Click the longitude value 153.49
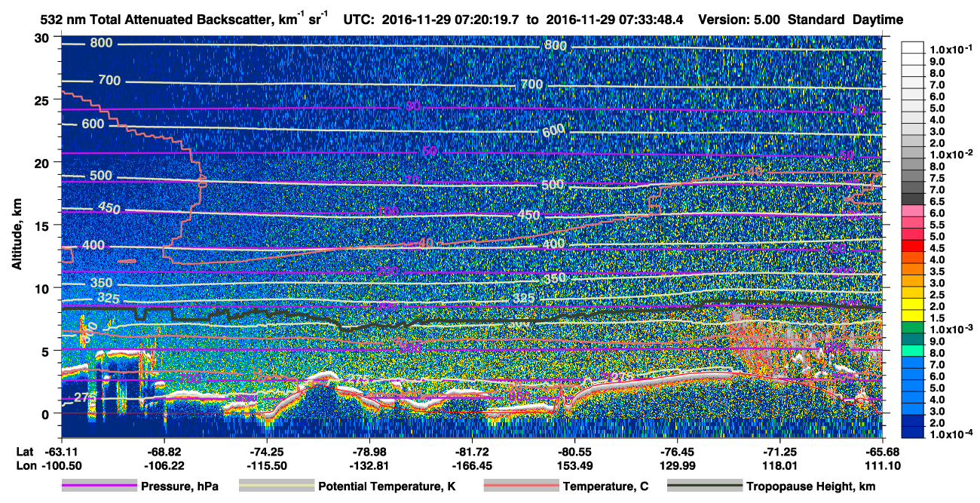Screen dimensions: 980x503 (x=574, y=466)
